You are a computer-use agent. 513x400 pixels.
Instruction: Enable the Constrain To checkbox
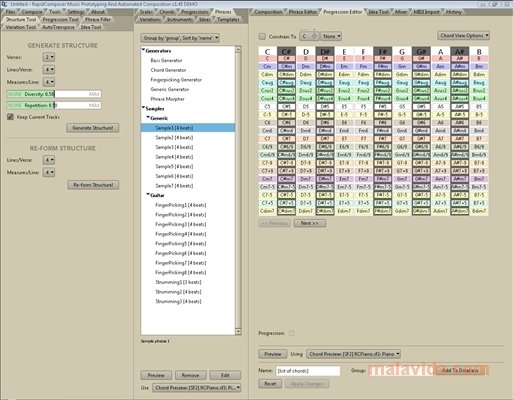262,36
